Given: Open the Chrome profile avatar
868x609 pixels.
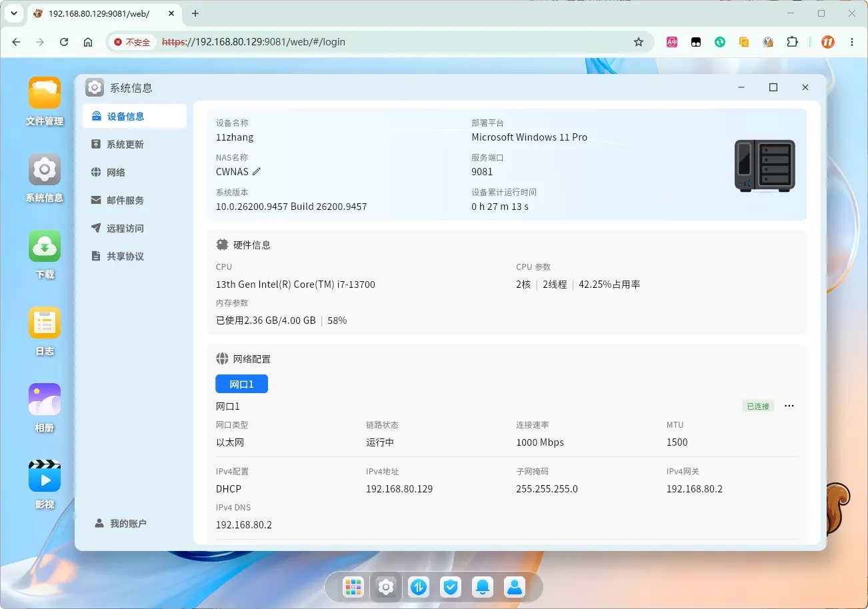Looking at the screenshot, I should 828,42.
